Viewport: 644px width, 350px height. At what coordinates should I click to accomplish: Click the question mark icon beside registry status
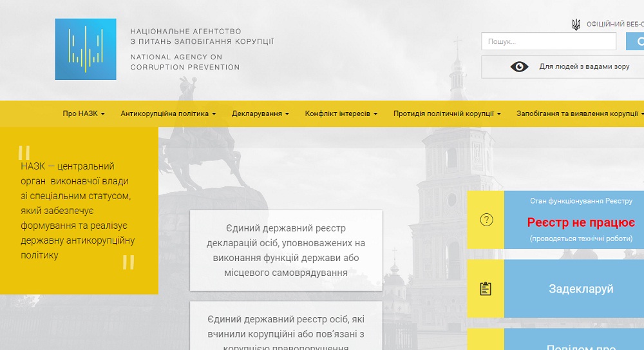[x=486, y=220]
